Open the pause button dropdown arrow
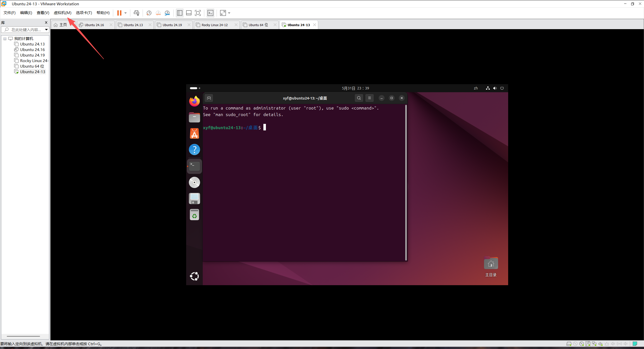The height and width of the screenshot is (349, 644). 126,13
